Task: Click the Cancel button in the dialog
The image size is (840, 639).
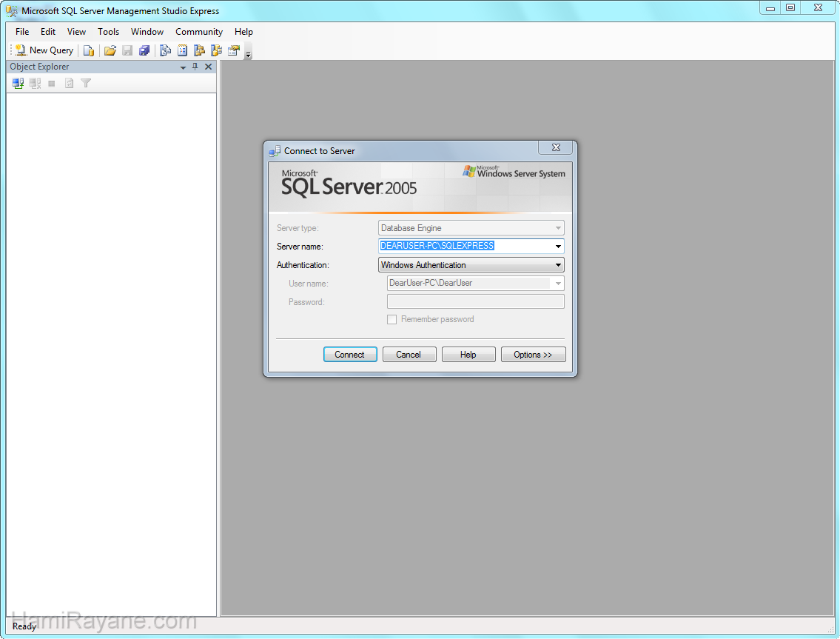Action: coord(409,355)
